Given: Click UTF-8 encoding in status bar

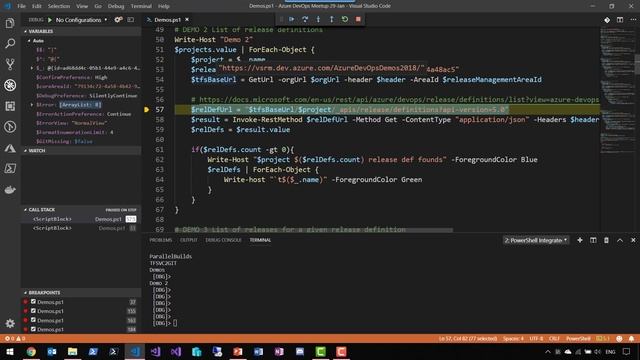Looking at the screenshot, I should 536,338.
